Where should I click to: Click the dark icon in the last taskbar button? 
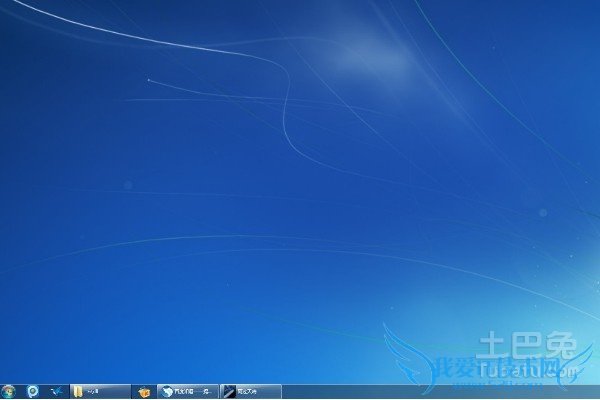point(228,392)
